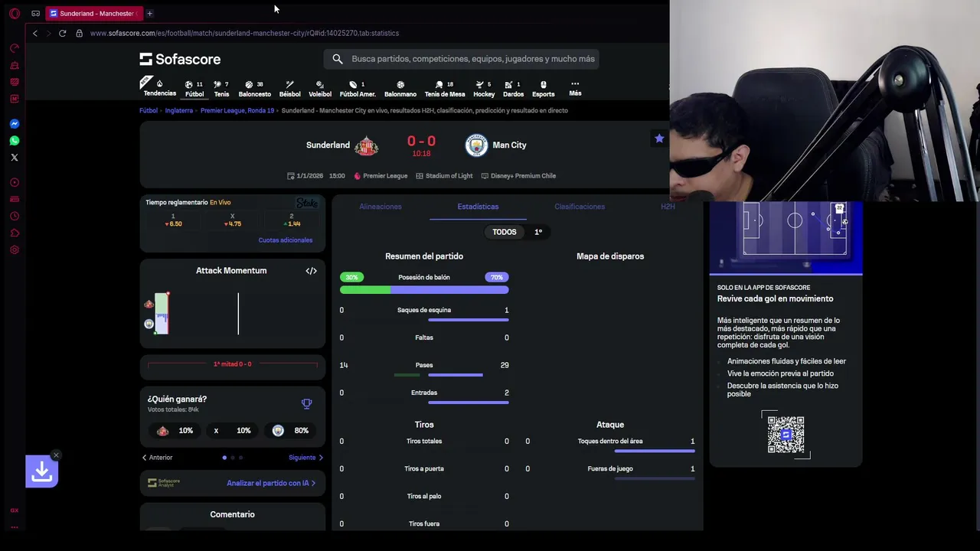Open the Opera GX menu logo

point(15,13)
